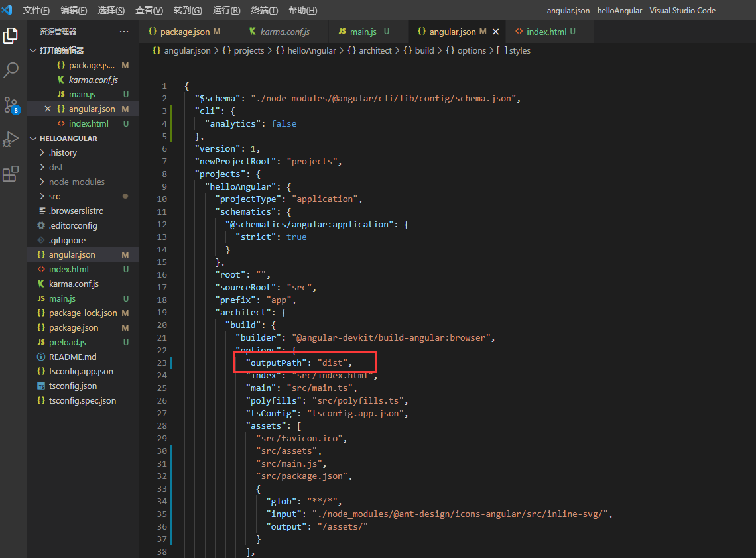756x558 pixels.
Task: Close the angular.json editor tab
Action: click(x=495, y=32)
